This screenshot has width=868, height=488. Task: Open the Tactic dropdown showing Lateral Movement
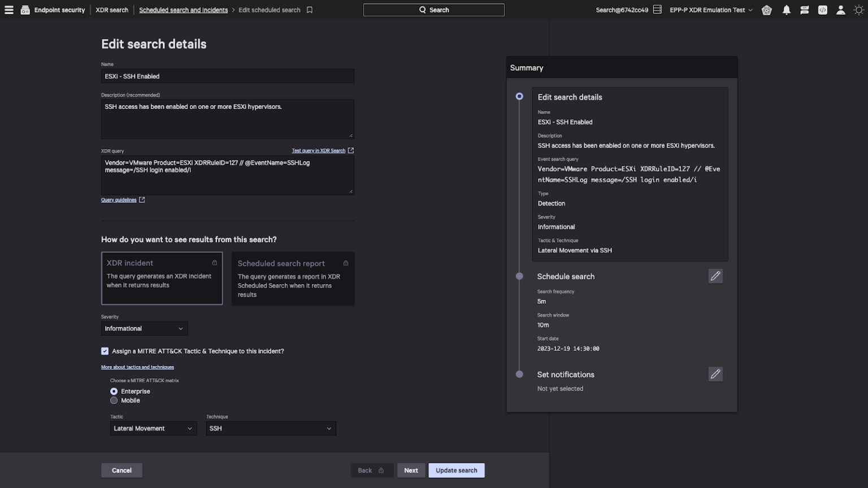(x=153, y=428)
